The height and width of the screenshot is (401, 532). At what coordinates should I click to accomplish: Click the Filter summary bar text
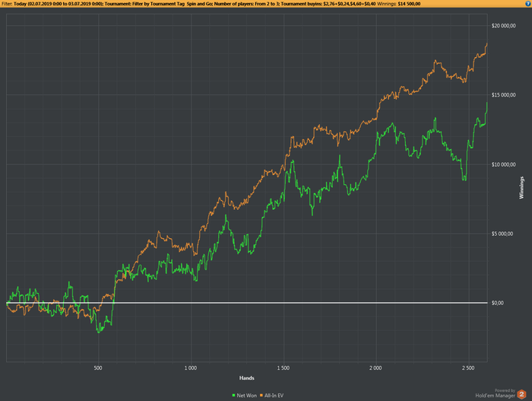(x=211, y=4)
